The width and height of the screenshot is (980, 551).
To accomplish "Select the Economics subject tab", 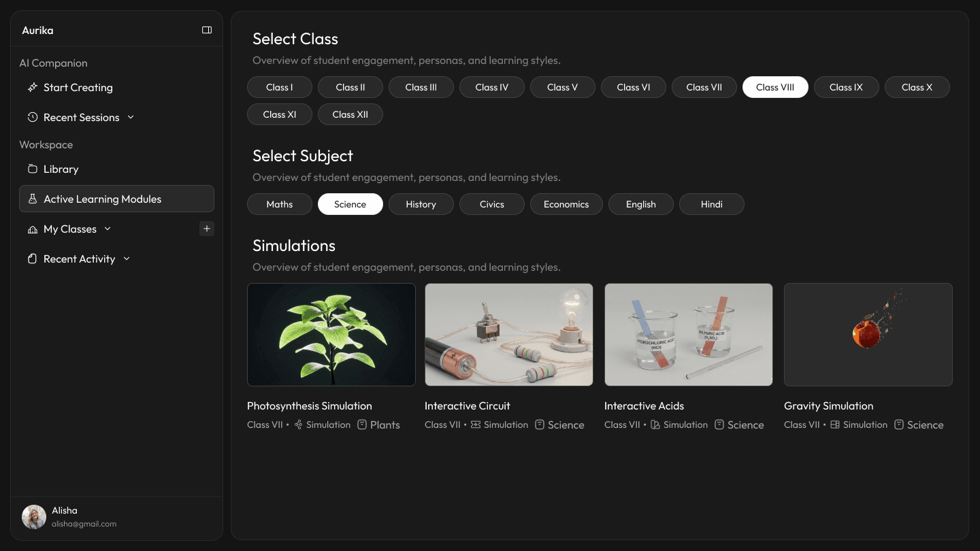I will [566, 204].
